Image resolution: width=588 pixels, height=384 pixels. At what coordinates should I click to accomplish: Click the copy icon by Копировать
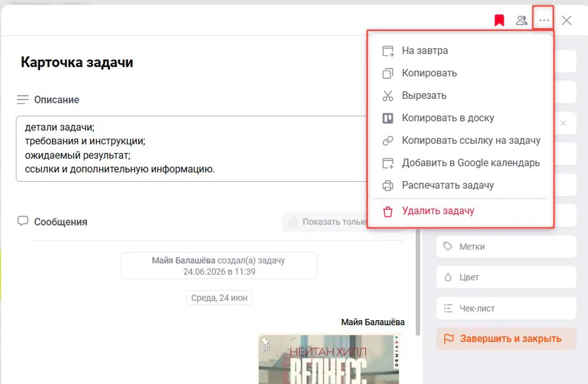click(x=388, y=73)
